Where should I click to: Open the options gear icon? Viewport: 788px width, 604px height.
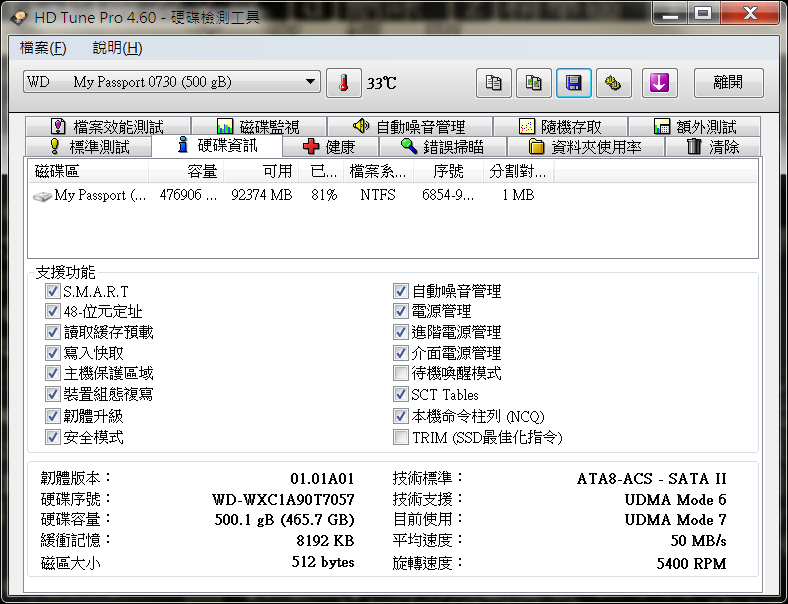coord(613,83)
